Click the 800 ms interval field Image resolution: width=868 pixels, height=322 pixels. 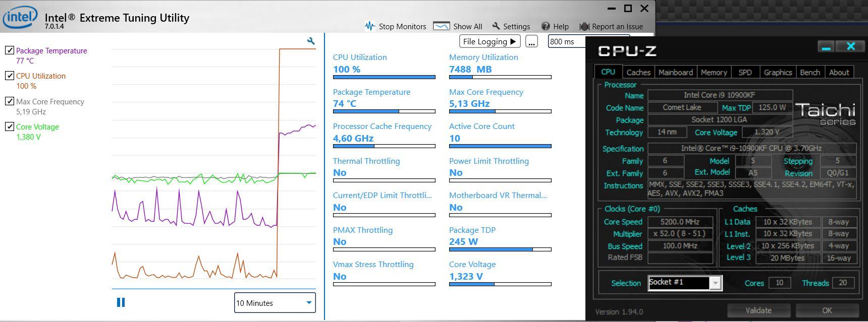coord(567,41)
